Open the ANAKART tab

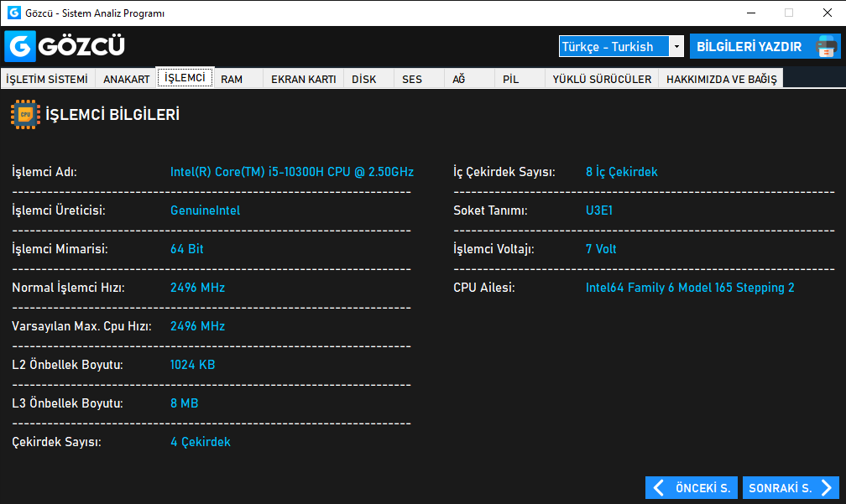point(126,79)
